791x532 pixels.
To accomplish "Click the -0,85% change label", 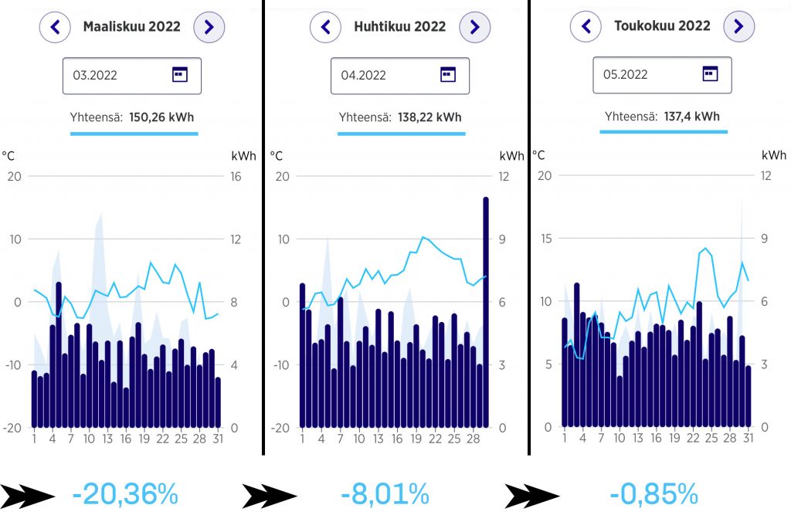I will coord(654,493).
